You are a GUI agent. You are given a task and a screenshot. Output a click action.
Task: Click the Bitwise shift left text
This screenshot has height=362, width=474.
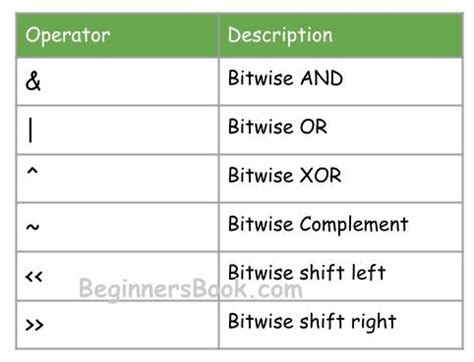tap(307, 272)
